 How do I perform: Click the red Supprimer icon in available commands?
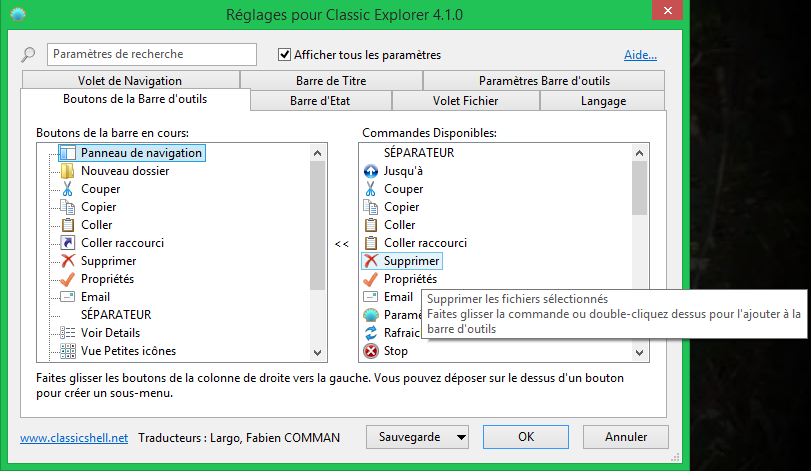coord(370,261)
